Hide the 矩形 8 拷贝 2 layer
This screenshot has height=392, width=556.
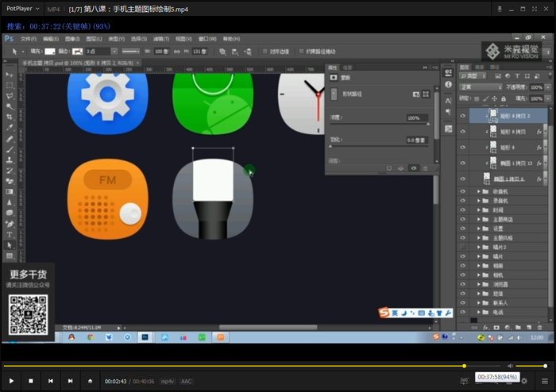[x=463, y=116]
